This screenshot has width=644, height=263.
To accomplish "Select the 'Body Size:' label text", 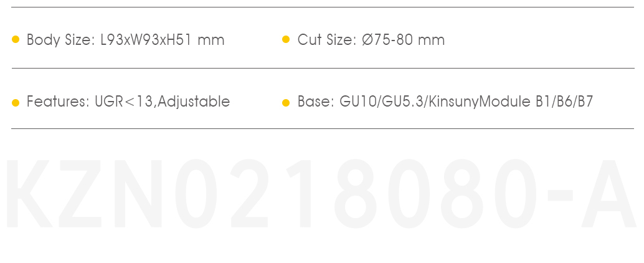I will pos(61,40).
